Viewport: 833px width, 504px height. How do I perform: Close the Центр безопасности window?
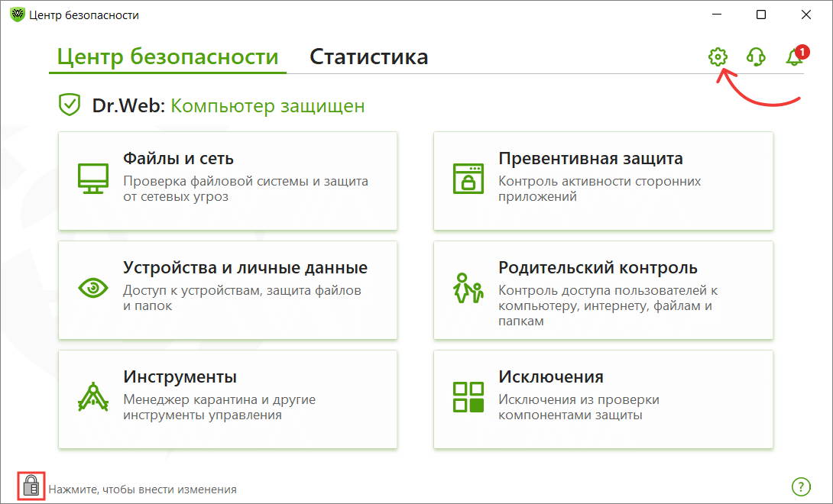click(806, 15)
